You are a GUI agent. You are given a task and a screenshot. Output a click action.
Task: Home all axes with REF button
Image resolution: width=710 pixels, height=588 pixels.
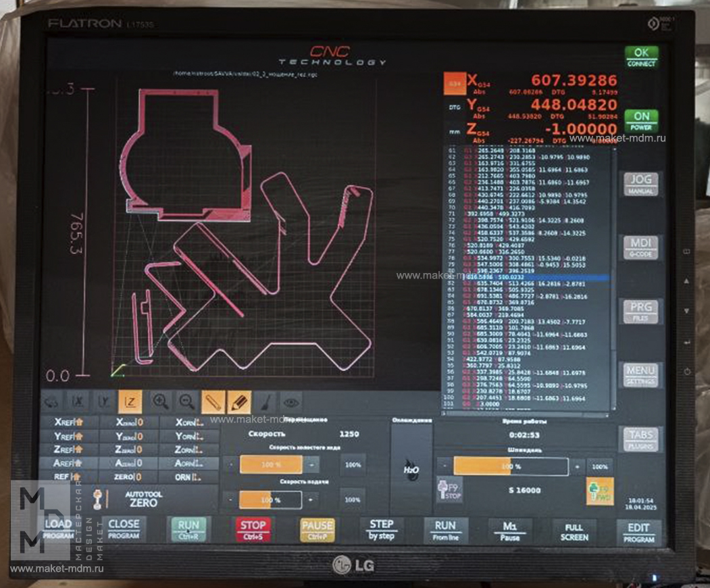click(x=69, y=476)
